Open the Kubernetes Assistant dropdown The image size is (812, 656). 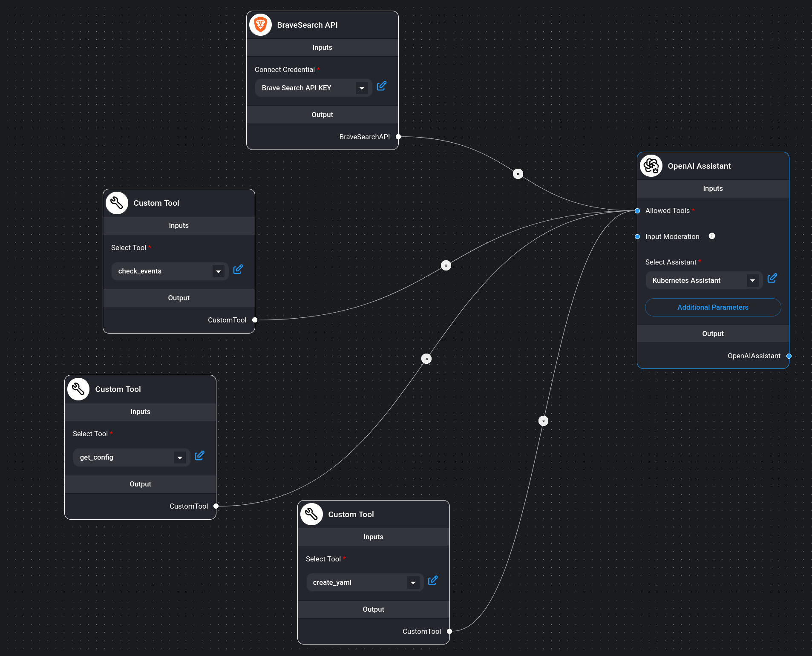pos(752,281)
